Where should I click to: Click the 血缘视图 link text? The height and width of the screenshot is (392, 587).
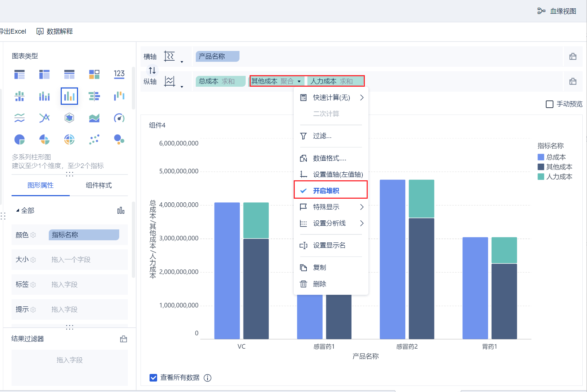pyautogui.click(x=563, y=11)
